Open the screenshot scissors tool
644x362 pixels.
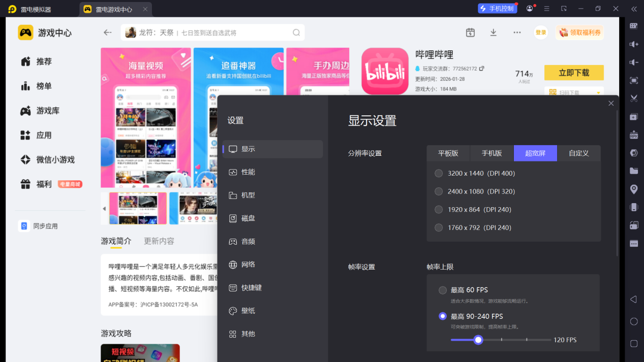click(x=634, y=98)
